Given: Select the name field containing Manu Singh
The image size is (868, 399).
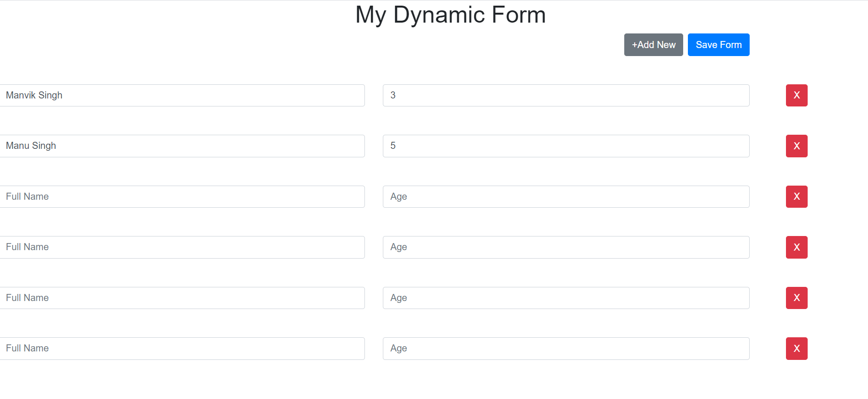Looking at the screenshot, I should point(182,146).
